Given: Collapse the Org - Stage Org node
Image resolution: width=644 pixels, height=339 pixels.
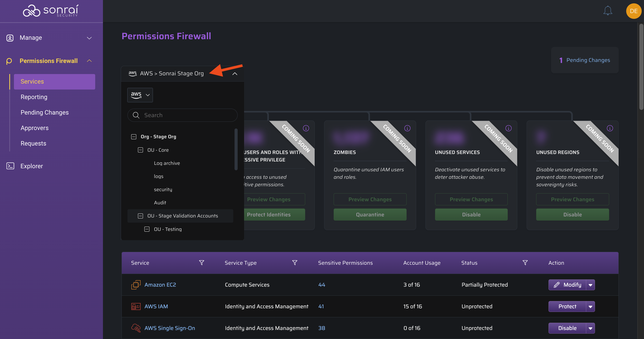Looking at the screenshot, I should [x=134, y=136].
